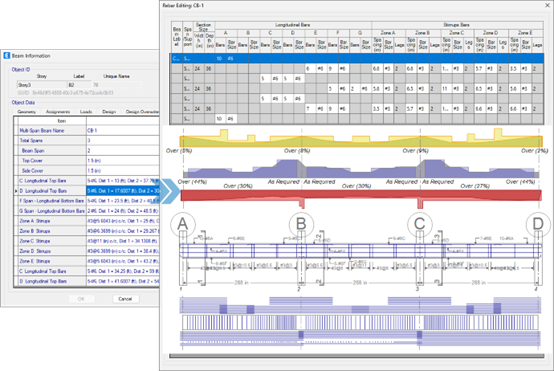Select grid line bubble C
554x371 pixels.
coord(420,224)
